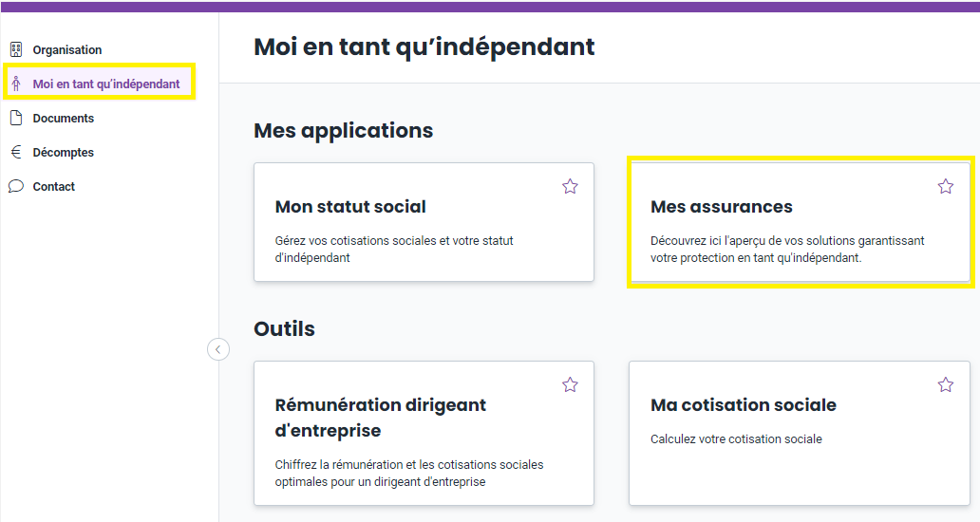The image size is (980, 522).
Task: Click the Organisation building icon
Action: point(16,49)
